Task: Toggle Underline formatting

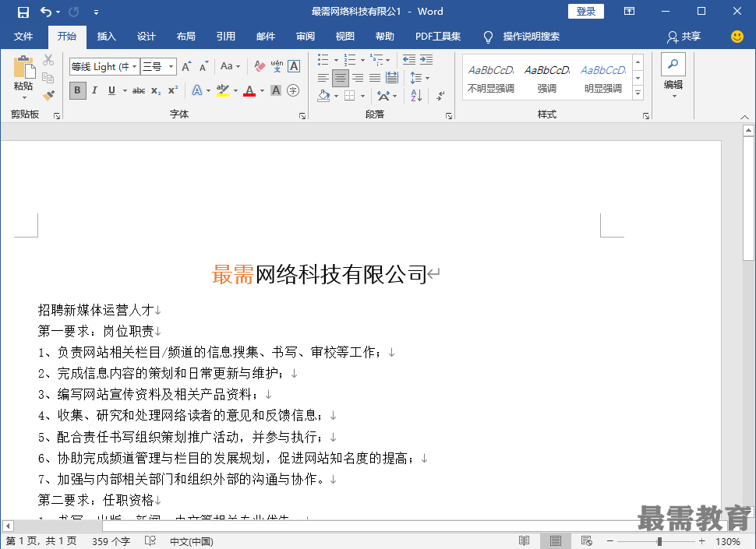Action: point(112,90)
